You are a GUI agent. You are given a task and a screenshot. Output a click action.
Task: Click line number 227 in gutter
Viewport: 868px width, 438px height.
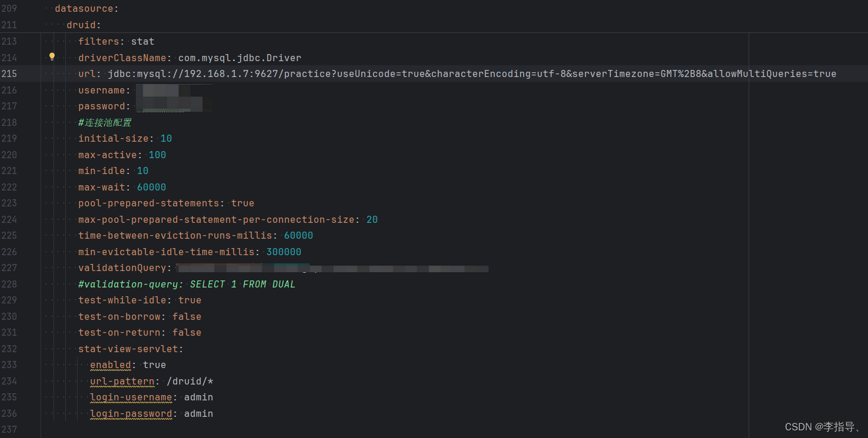click(9, 268)
